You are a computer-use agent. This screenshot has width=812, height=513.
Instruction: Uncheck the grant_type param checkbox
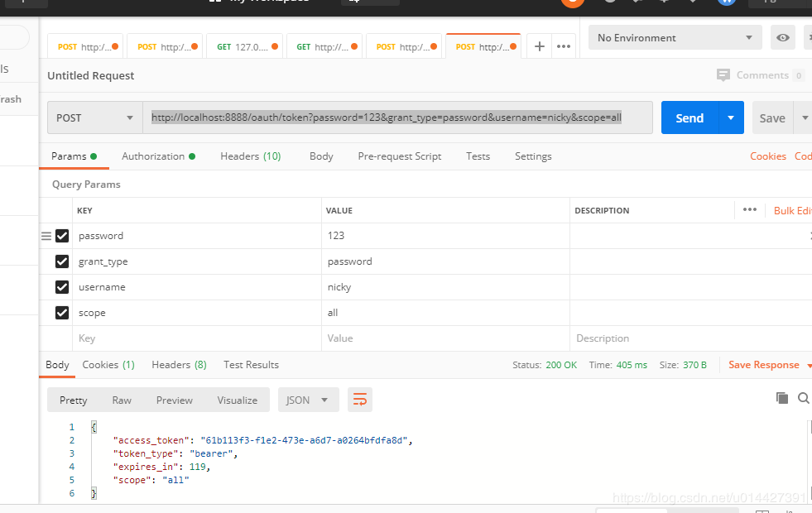62,261
